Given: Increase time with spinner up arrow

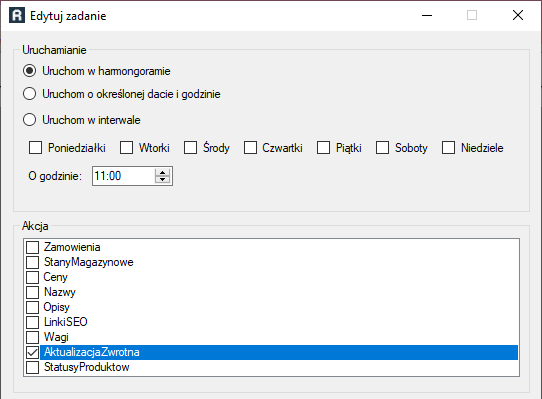Looking at the screenshot, I should tap(162, 172).
